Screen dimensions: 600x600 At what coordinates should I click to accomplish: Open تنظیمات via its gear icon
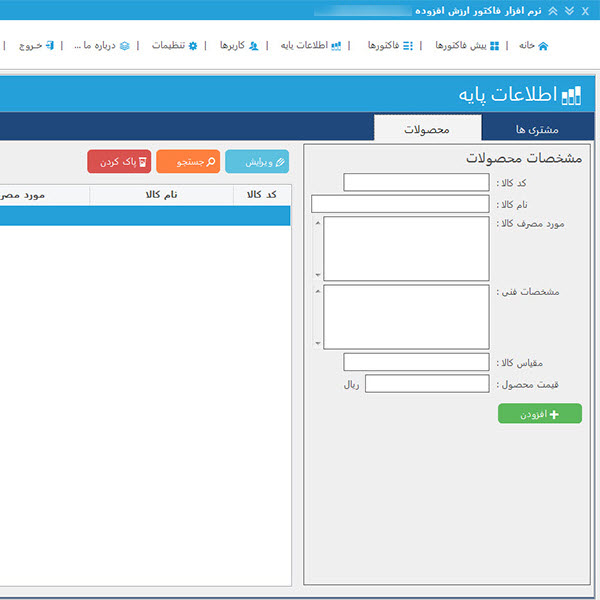click(x=193, y=46)
